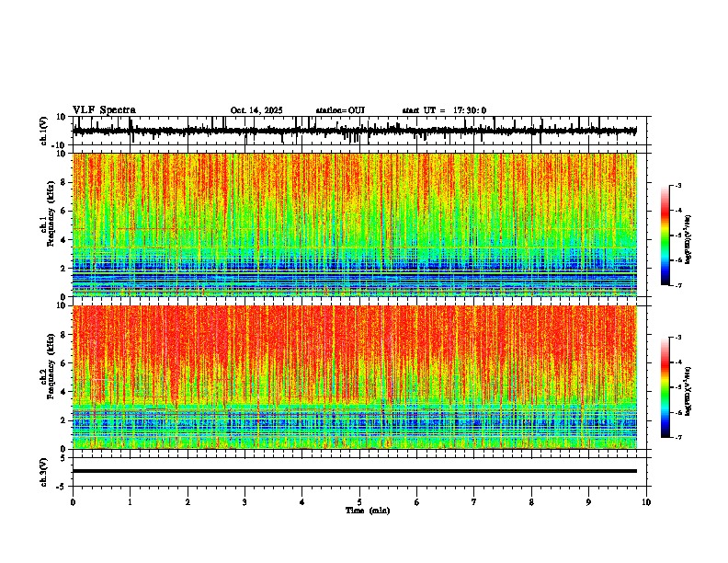Click time axis tick label "4"
Viewport: 728px width, 563px height.
point(302,502)
